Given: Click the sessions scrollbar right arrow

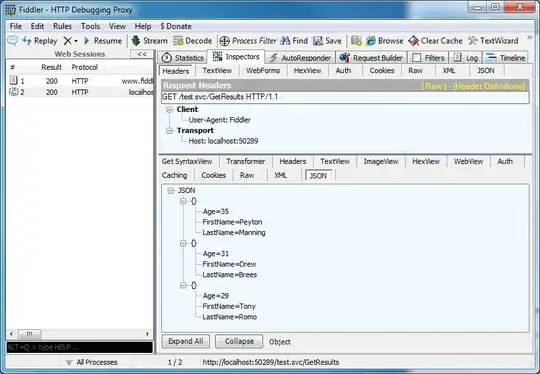Looking at the screenshot, I should pyautogui.click(x=147, y=334).
